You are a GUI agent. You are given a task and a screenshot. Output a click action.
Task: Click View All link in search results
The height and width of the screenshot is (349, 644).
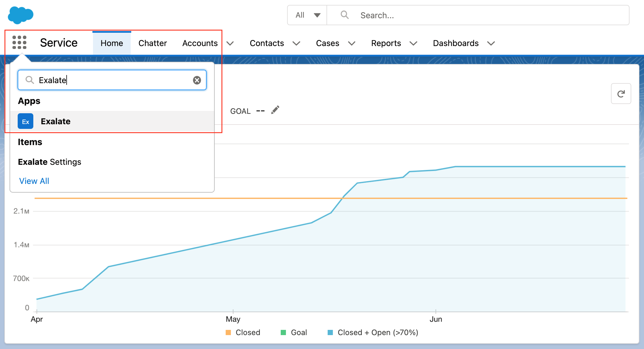(x=34, y=180)
